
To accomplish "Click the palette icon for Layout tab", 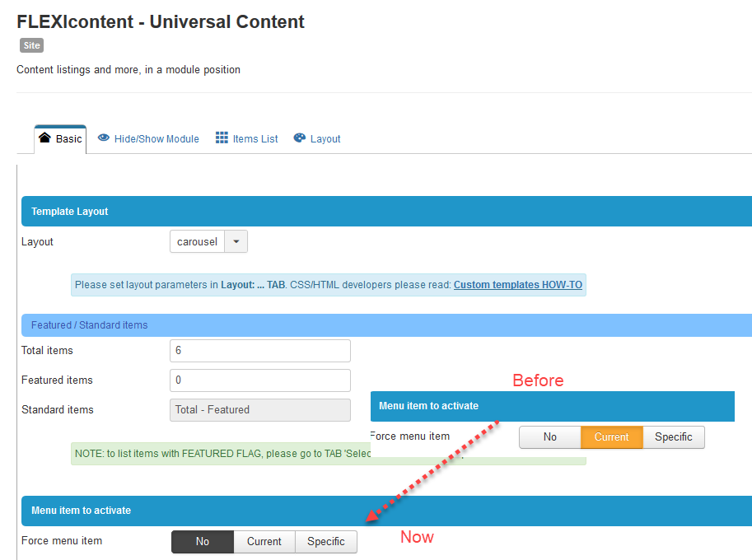I will point(300,138).
